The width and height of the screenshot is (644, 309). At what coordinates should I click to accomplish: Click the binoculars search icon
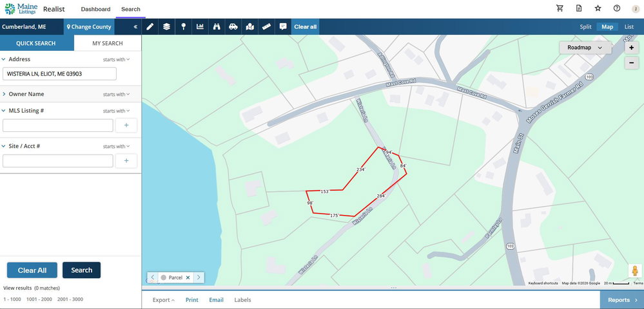pos(217,26)
